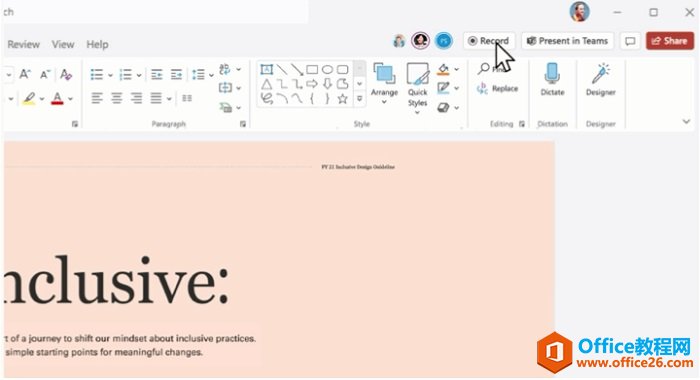Open the View tab
The height and width of the screenshot is (380, 700).
(x=63, y=44)
